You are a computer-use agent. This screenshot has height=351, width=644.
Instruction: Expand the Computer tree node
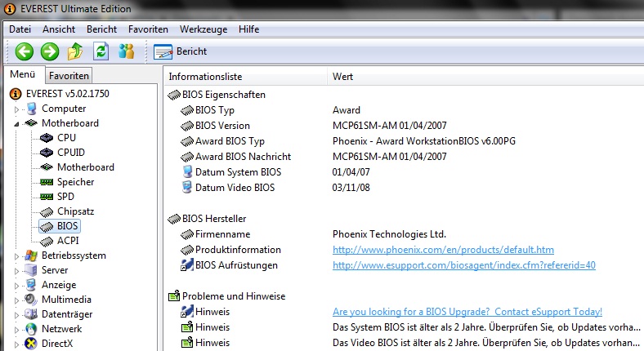16,109
